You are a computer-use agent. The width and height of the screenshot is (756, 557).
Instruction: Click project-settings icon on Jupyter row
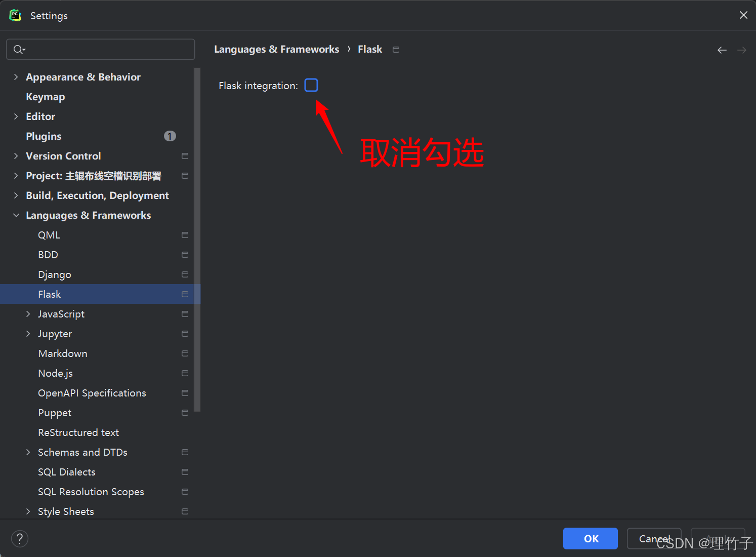[x=185, y=334]
